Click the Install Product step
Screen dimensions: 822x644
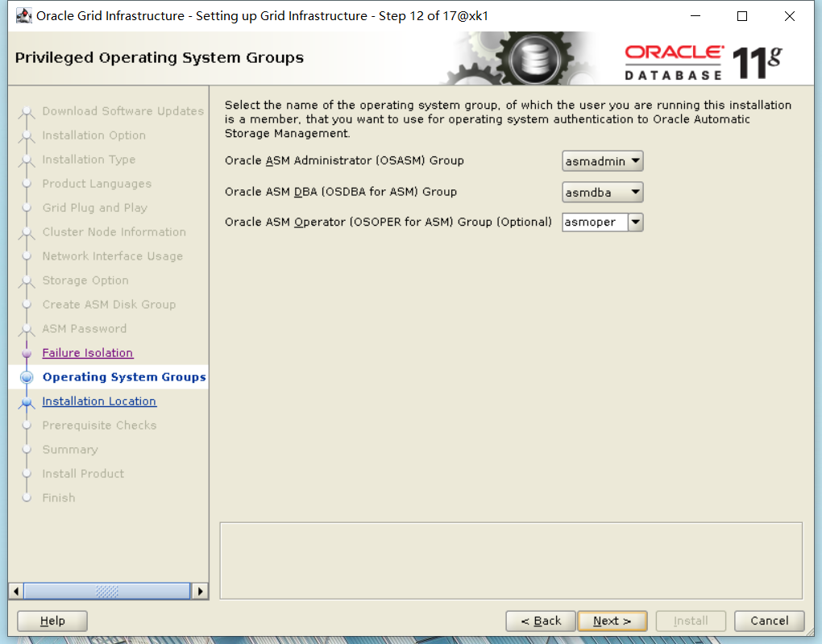tap(83, 474)
